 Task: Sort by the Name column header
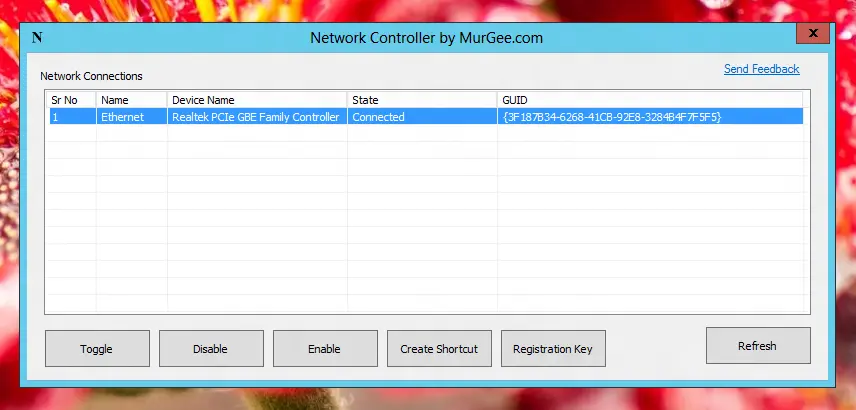point(132,100)
